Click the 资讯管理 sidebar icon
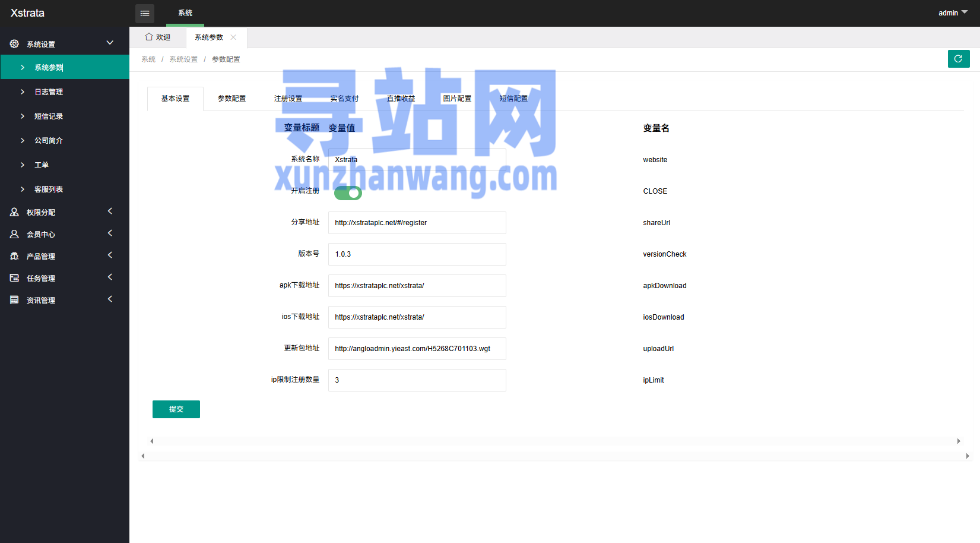 [14, 300]
